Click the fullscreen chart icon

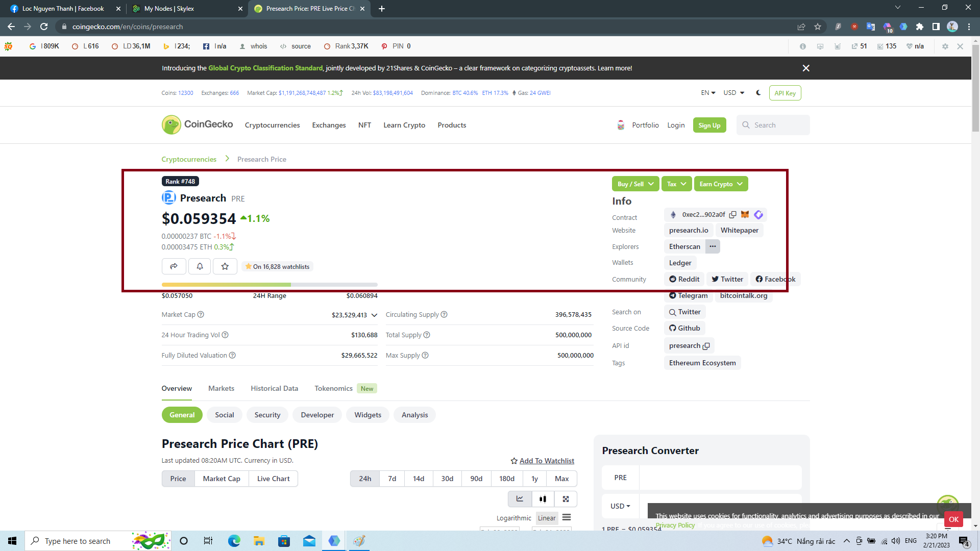[566, 499]
